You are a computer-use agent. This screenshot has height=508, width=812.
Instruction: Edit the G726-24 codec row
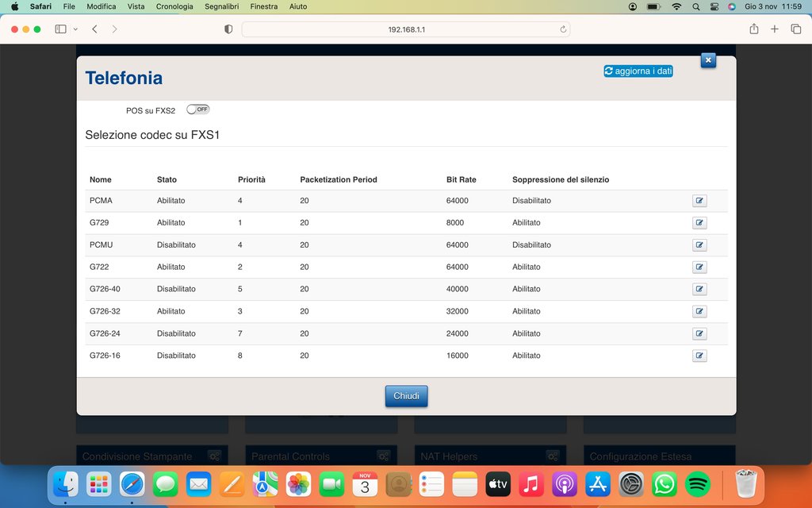tap(699, 334)
